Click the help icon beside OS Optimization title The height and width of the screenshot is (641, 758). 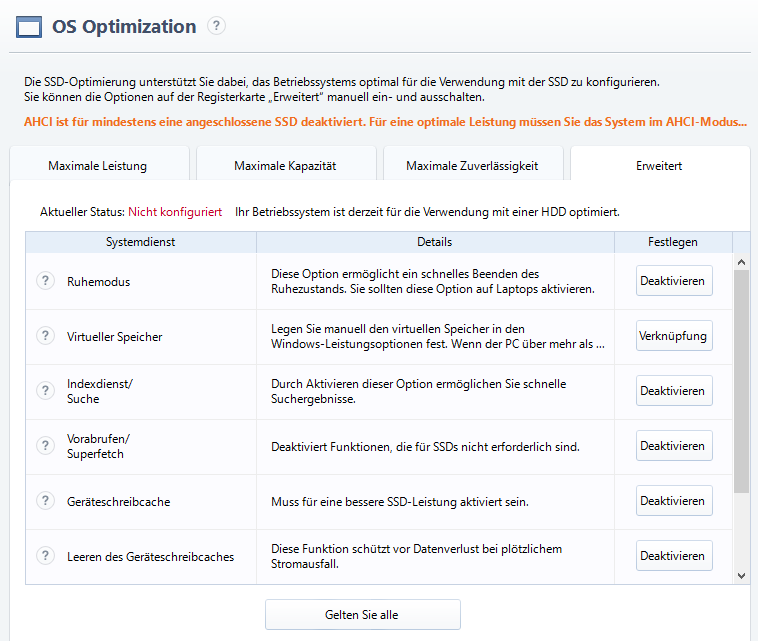coord(216,27)
